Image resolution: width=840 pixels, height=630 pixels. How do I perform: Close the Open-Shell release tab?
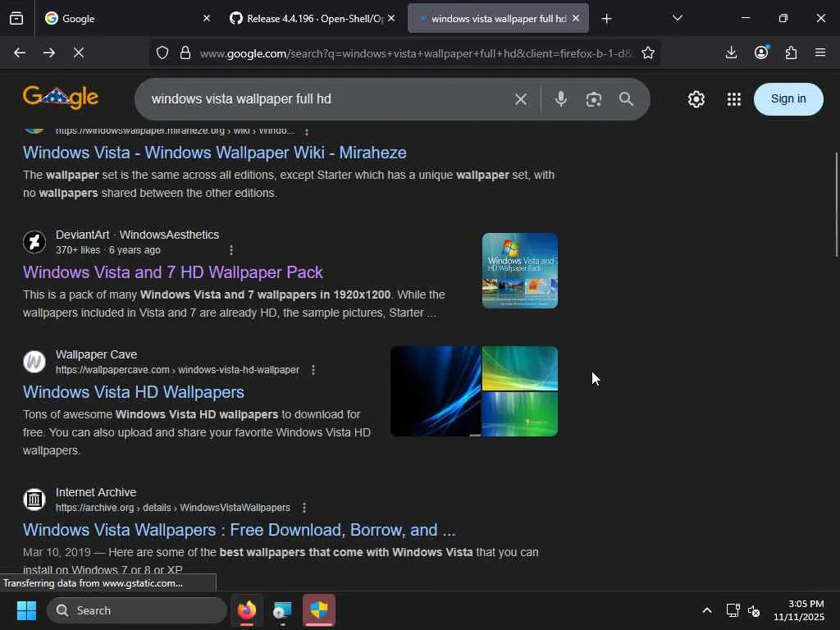tap(391, 18)
